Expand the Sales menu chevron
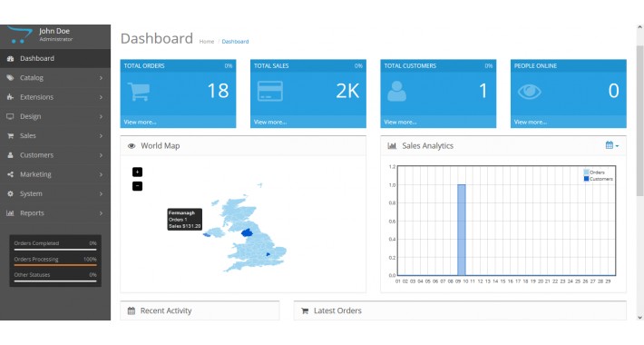644x345 pixels. click(101, 135)
